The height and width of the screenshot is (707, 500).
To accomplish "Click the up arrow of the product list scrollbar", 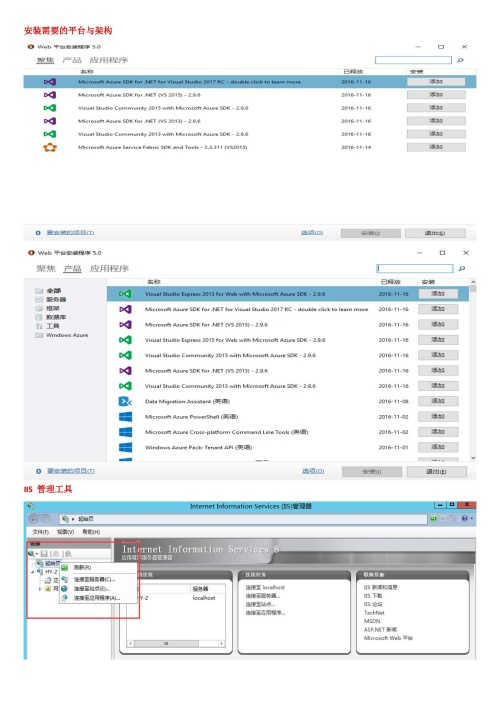I will point(473,282).
